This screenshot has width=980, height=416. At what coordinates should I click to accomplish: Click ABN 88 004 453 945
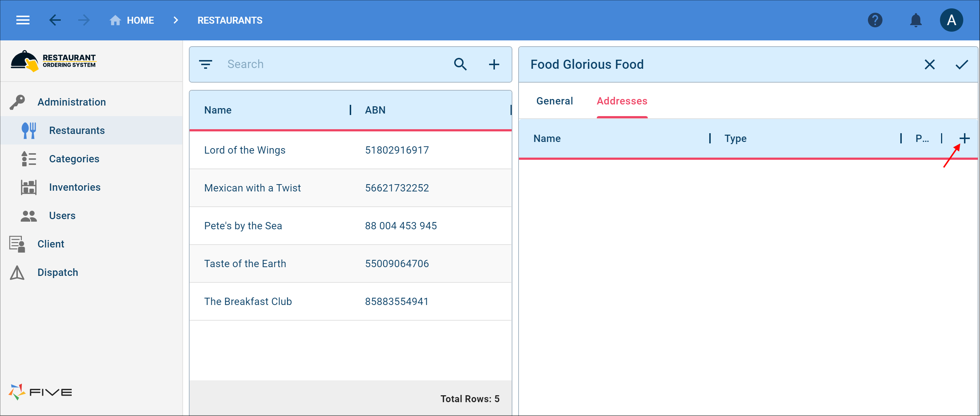pyautogui.click(x=401, y=226)
